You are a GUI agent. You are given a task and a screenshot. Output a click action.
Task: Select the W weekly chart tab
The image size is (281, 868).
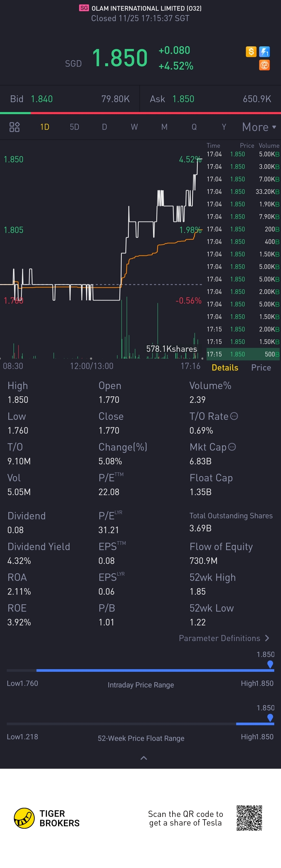[134, 127]
